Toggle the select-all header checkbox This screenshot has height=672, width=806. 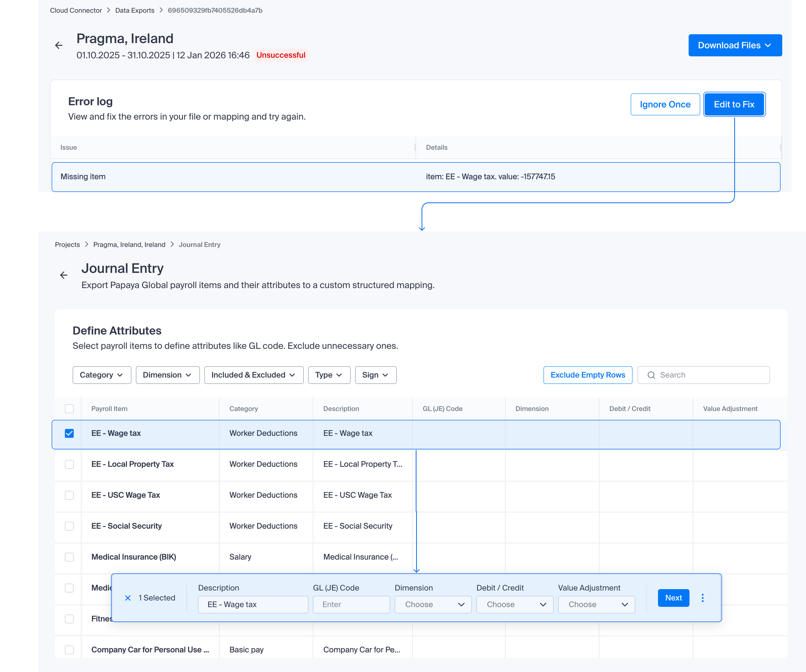(69, 409)
